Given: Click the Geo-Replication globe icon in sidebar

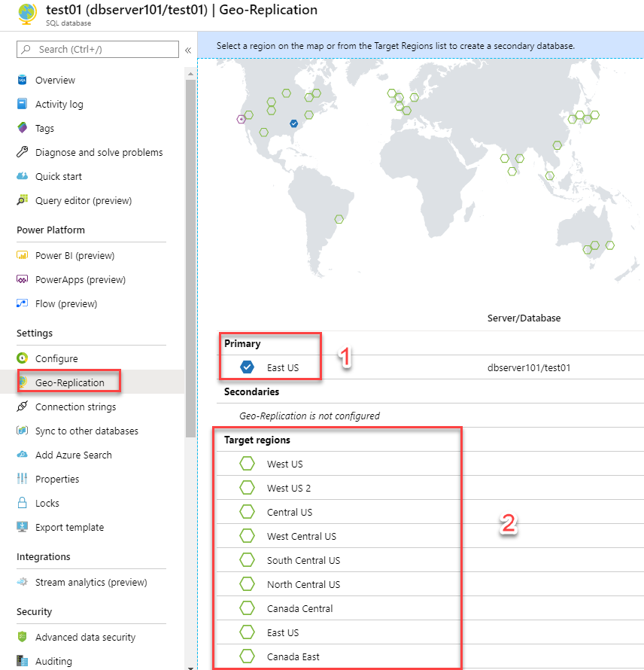Looking at the screenshot, I should 23,382.
